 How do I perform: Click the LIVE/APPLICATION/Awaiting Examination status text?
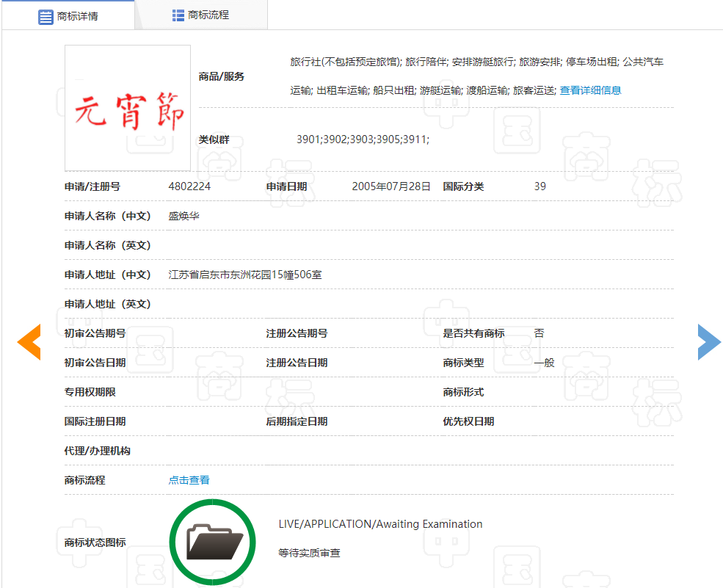[380, 524]
